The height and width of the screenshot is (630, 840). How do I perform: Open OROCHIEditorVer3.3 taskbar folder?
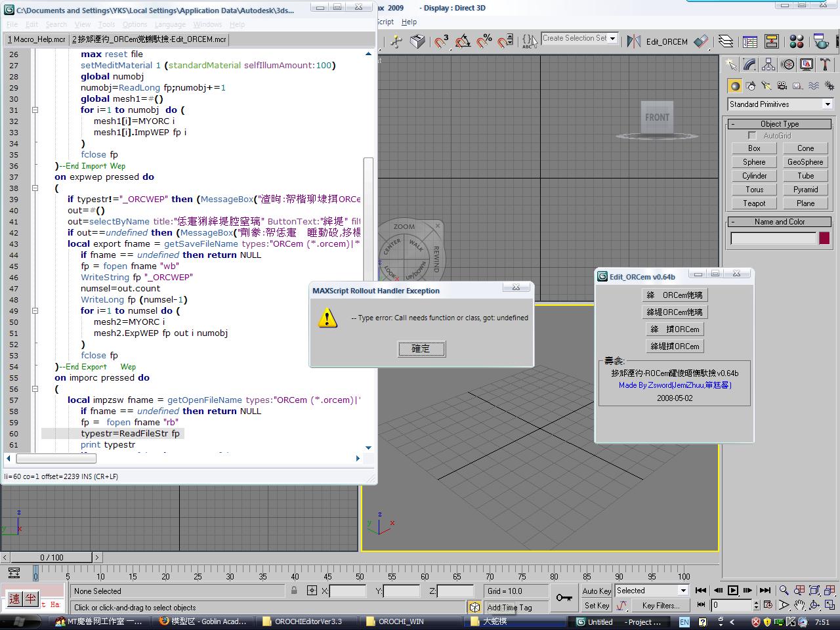[308, 621]
